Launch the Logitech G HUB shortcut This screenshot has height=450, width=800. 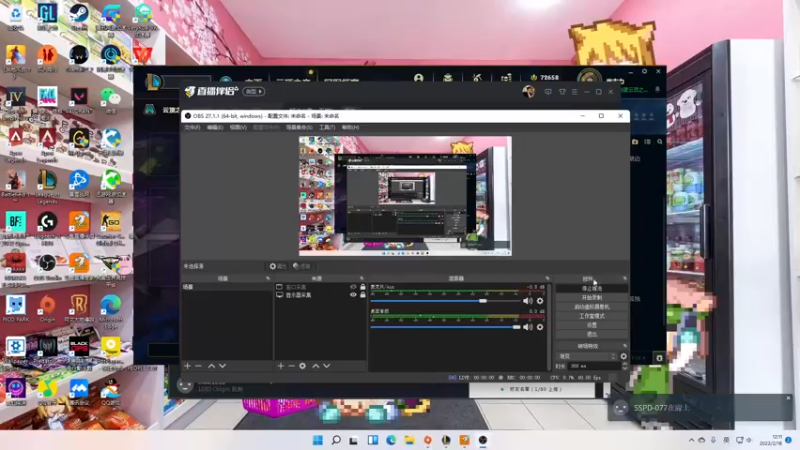pos(47,224)
